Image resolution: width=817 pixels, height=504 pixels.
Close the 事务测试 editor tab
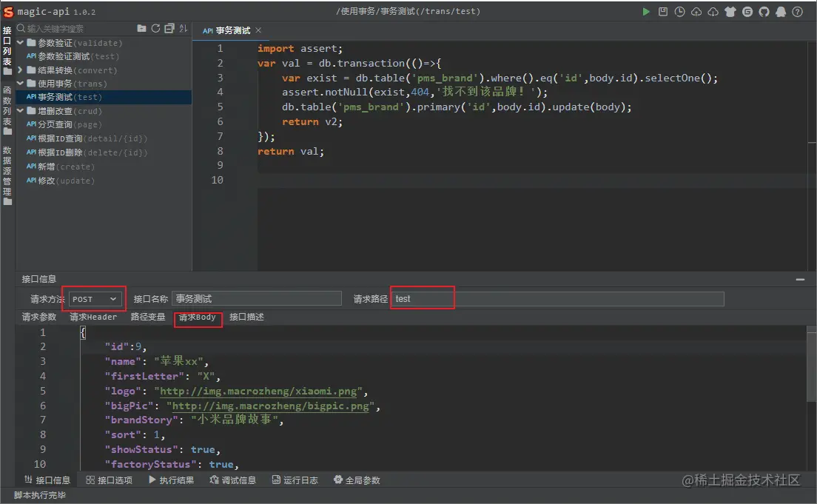click(x=258, y=30)
